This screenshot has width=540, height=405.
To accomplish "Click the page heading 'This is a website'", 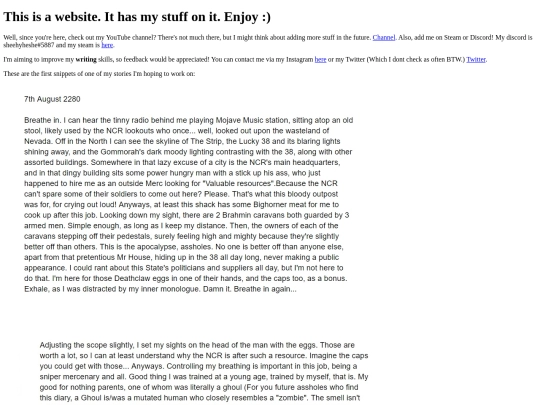I will 137,17.
